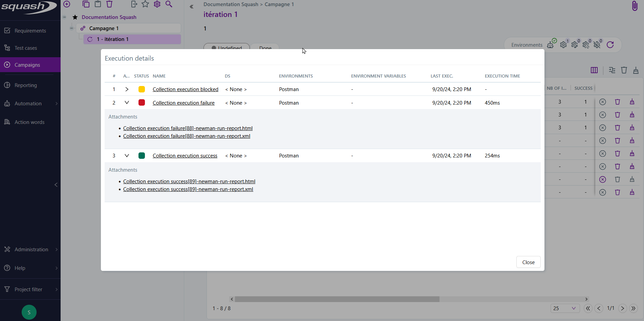The width and height of the screenshot is (644, 321).
Task: Refresh the environments status with the purple arrow
Action: click(x=610, y=44)
